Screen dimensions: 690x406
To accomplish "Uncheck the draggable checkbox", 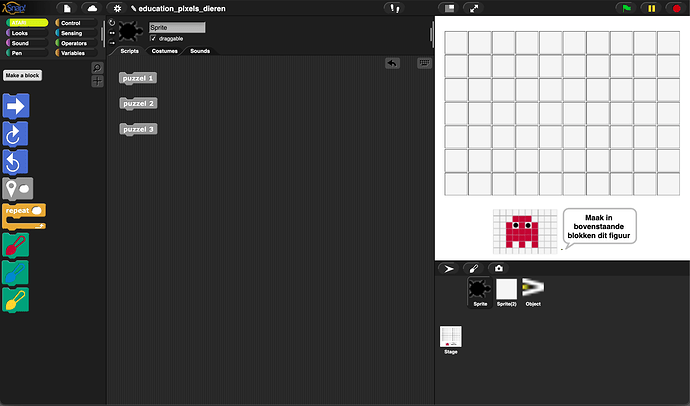I will (153, 38).
